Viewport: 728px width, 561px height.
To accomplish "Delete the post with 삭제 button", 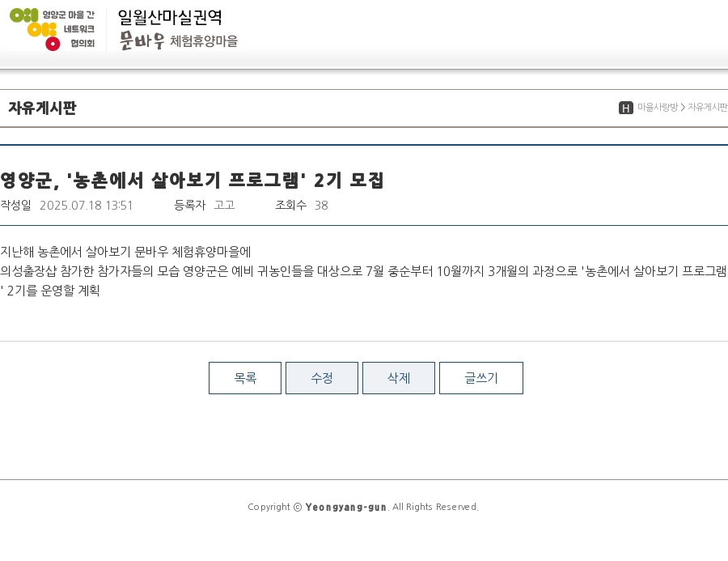I will click(x=399, y=378).
